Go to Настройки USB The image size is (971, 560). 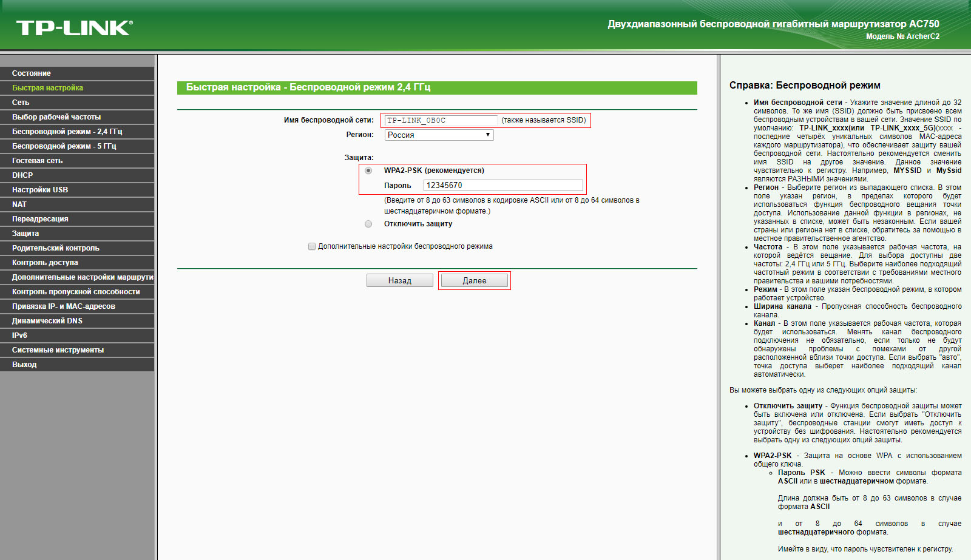[77, 190]
